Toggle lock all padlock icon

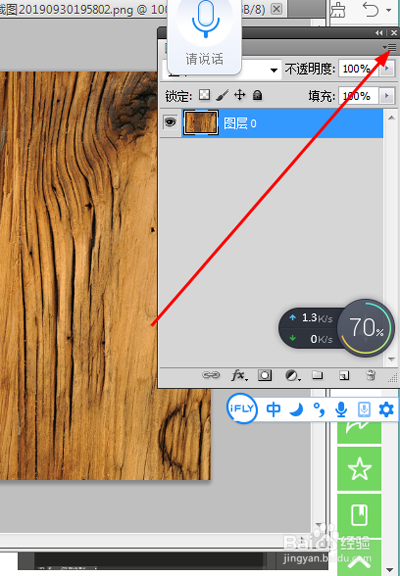coord(257,95)
